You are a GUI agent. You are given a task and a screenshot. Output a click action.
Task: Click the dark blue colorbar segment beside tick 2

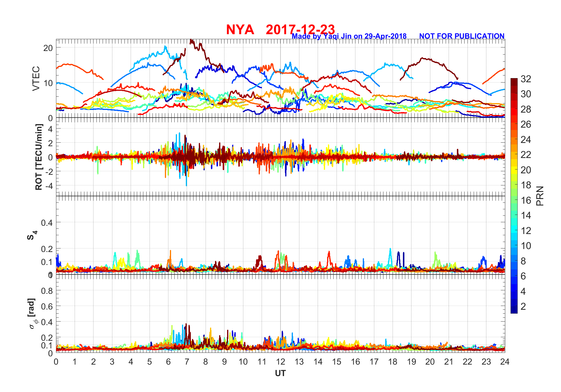[x=514, y=309]
